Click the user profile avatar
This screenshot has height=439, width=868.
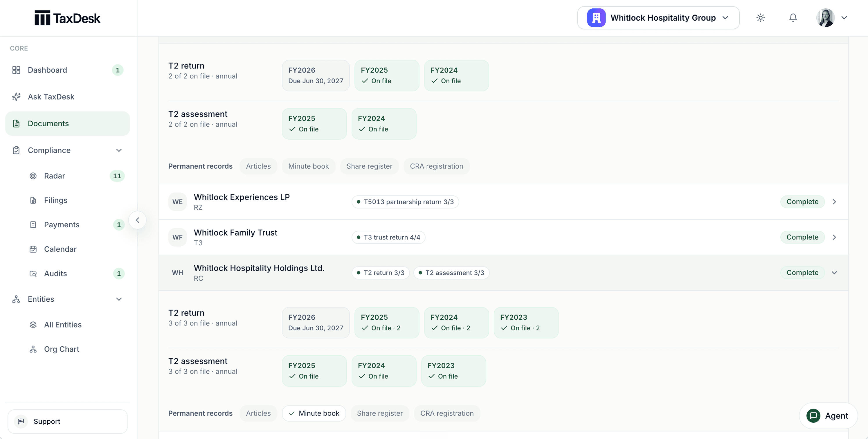[825, 18]
